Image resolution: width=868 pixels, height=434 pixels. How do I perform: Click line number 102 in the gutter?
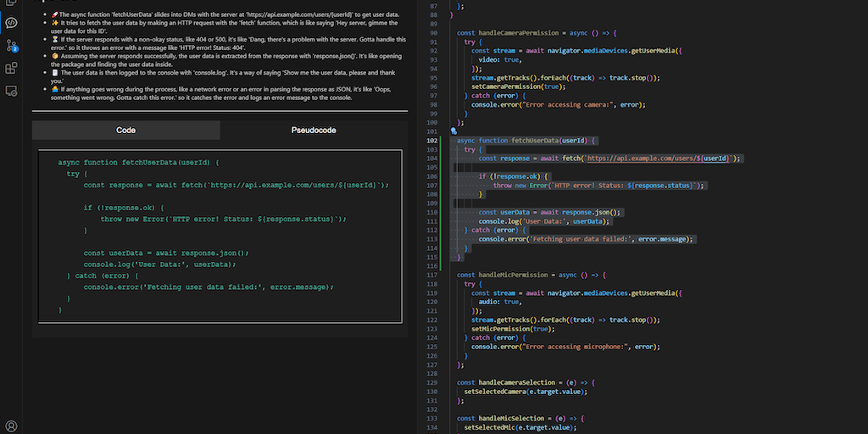click(433, 140)
